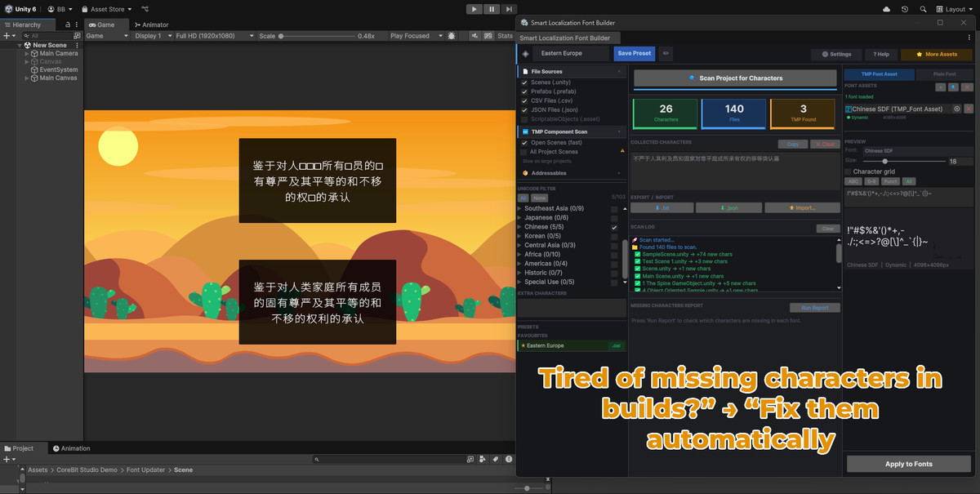Click the Extra Characters input field
Viewport: 980px width, 494px height.
(x=572, y=308)
